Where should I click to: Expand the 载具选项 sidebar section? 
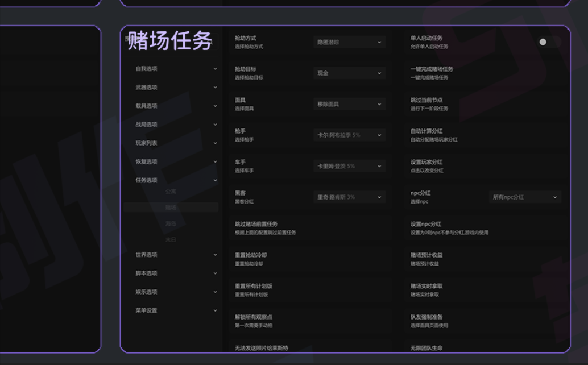[175, 106]
